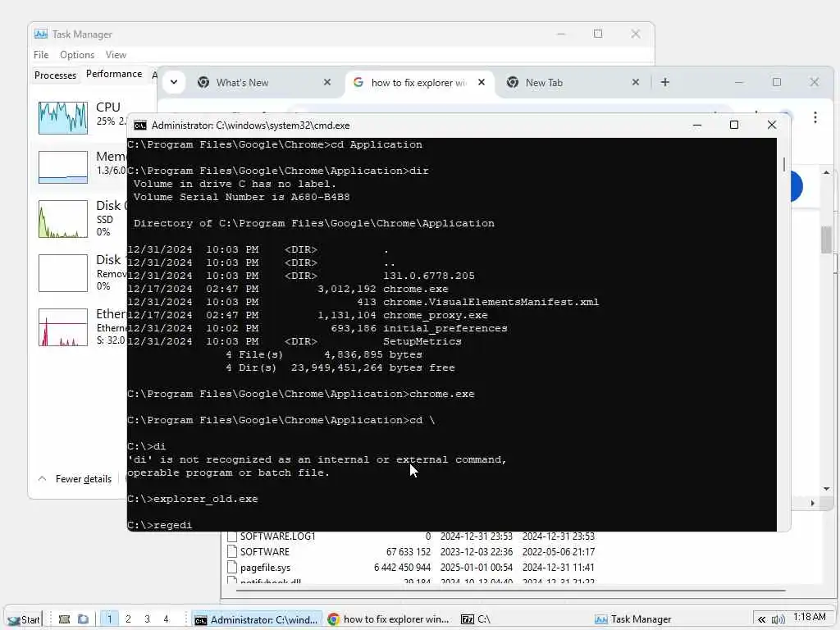The width and height of the screenshot is (840, 630).
Task: Select the removable disk graph in Task Manager
Action: (x=63, y=273)
